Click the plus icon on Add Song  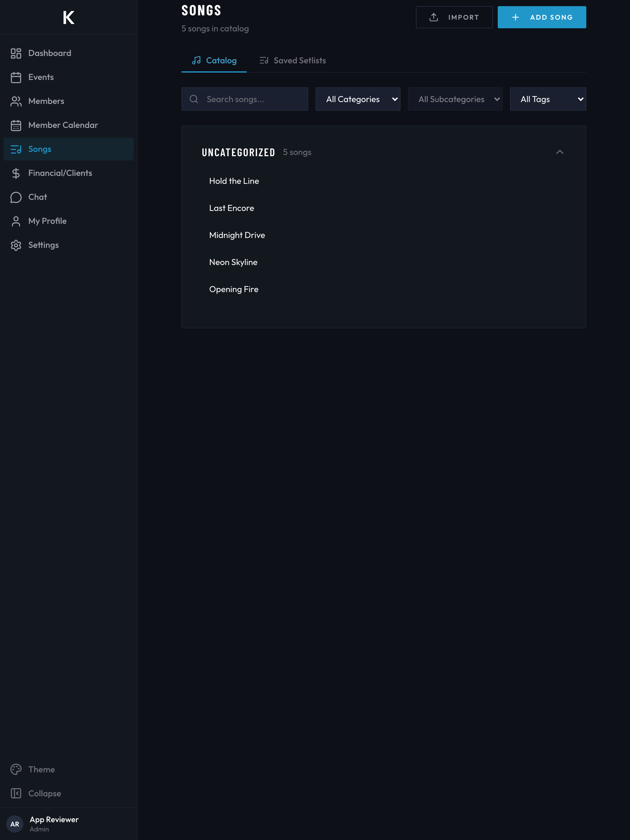click(x=515, y=17)
